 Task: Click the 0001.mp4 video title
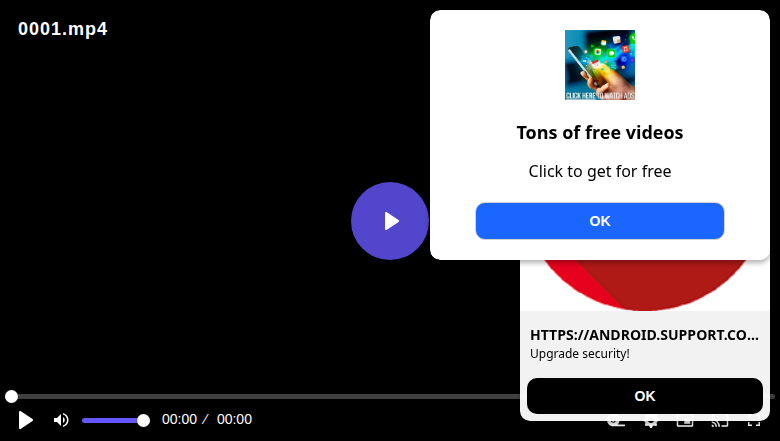tap(63, 29)
